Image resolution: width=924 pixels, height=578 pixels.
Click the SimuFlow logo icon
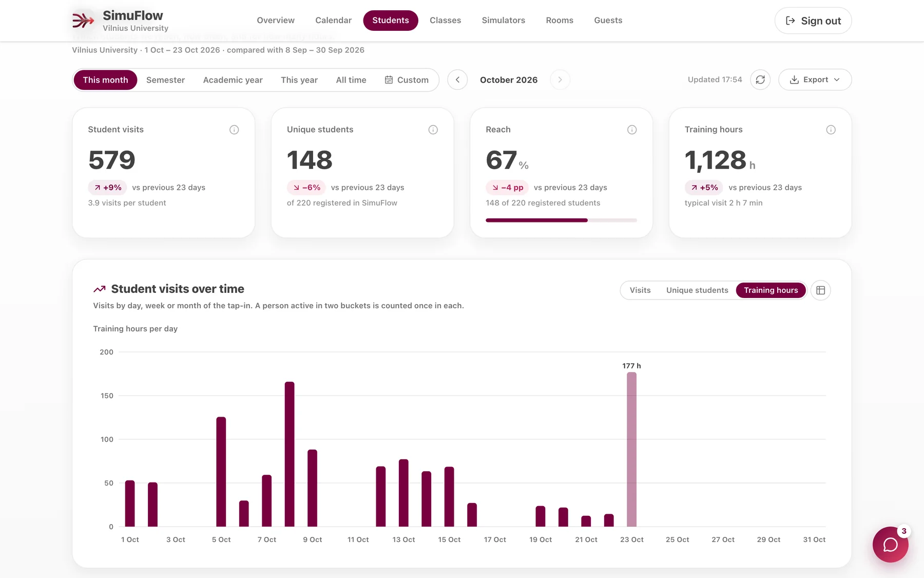[x=83, y=21]
